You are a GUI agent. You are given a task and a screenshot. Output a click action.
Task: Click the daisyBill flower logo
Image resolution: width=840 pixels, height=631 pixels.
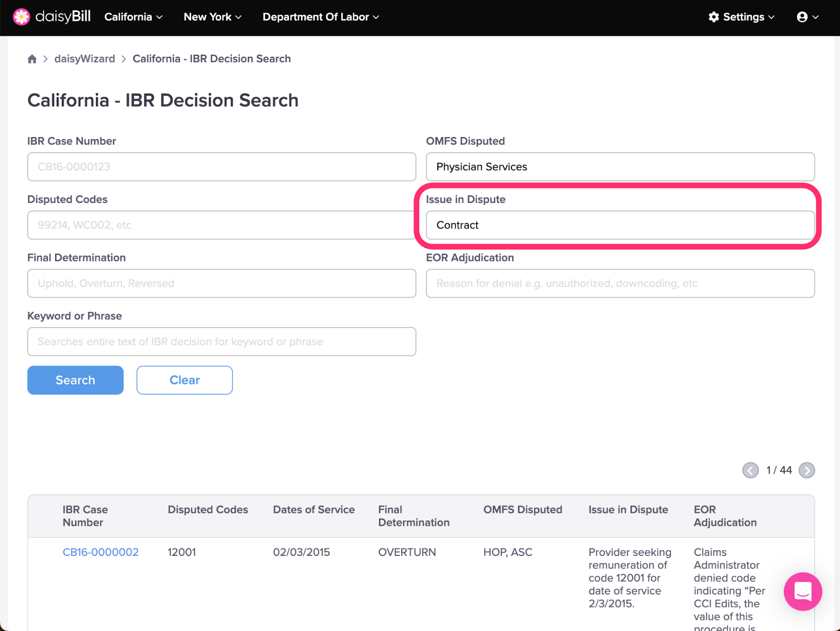[22, 17]
